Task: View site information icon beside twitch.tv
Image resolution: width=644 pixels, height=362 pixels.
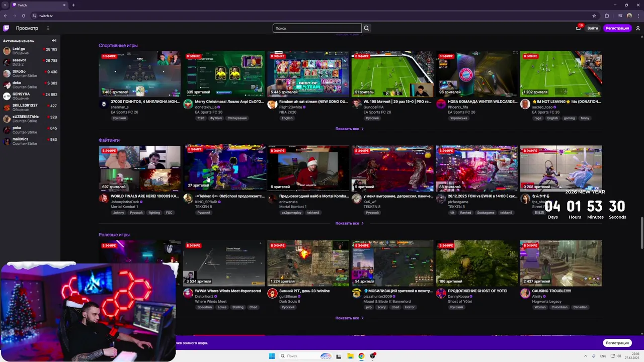Action: pyautogui.click(x=34, y=16)
